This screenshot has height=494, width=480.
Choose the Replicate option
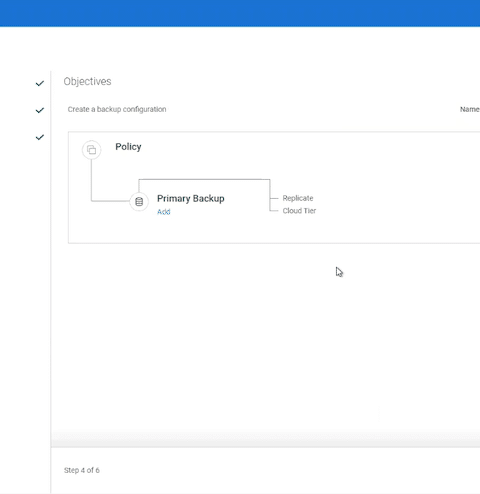[298, 198]
